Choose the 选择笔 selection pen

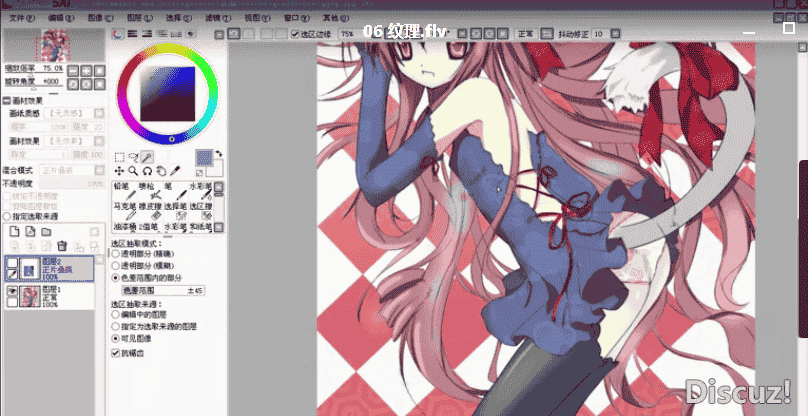[176, 211]
